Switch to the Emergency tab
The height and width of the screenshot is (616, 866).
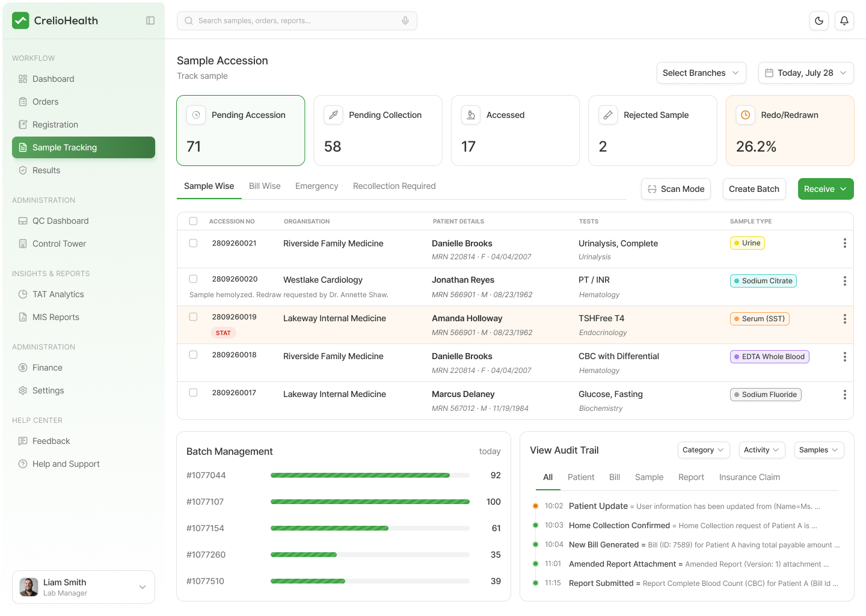click(x=316, y=186)
